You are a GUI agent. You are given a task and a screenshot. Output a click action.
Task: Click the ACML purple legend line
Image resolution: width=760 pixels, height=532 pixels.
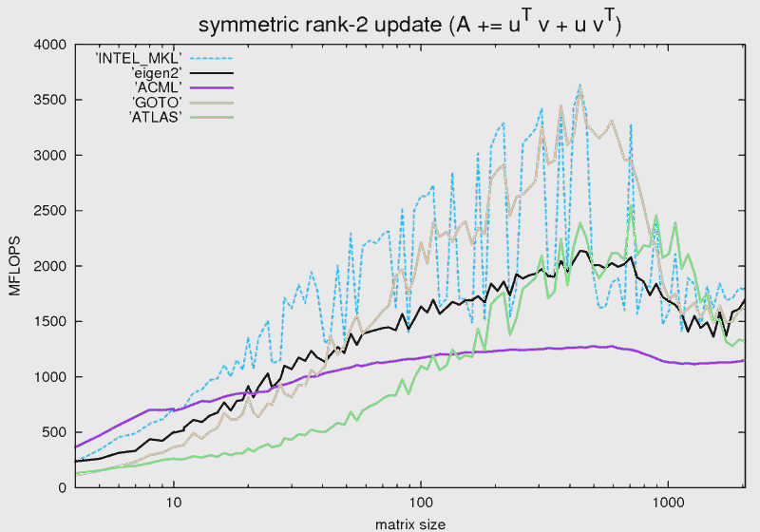tap(211, 87)
